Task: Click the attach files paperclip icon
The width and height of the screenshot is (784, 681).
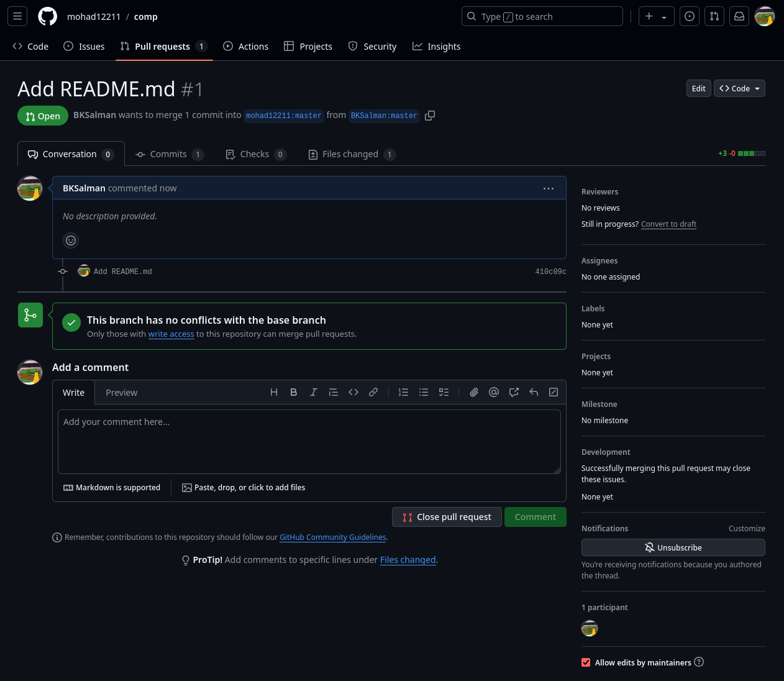Action: pos(474,392)
